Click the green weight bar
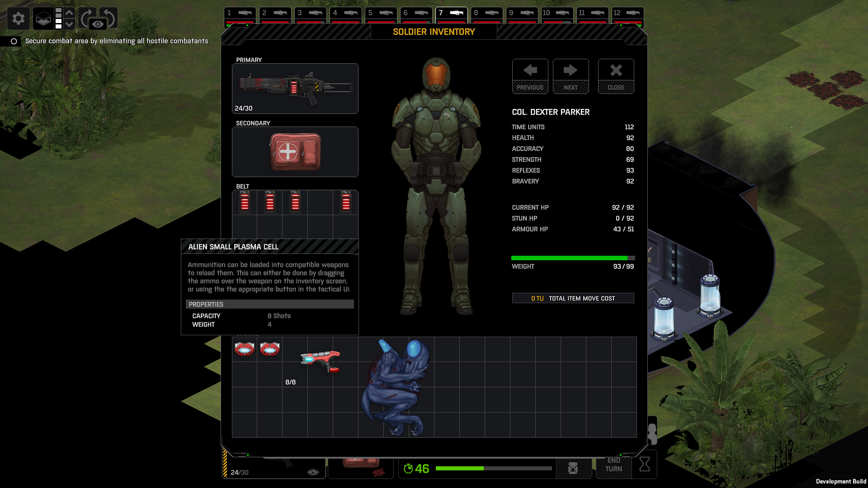This screenshot has height=488, width=868. click(x=573, y=258)
